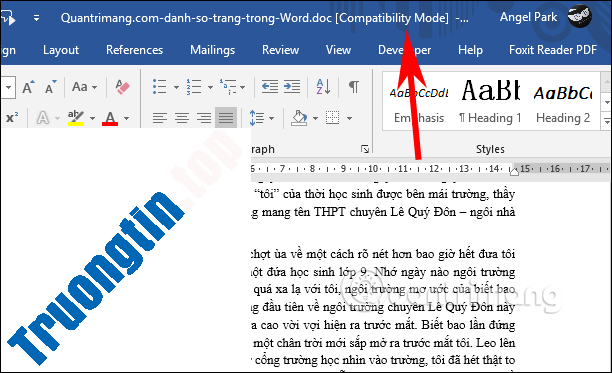
Task: Expand Shading dropdown arrow
Action: (315, 118)
